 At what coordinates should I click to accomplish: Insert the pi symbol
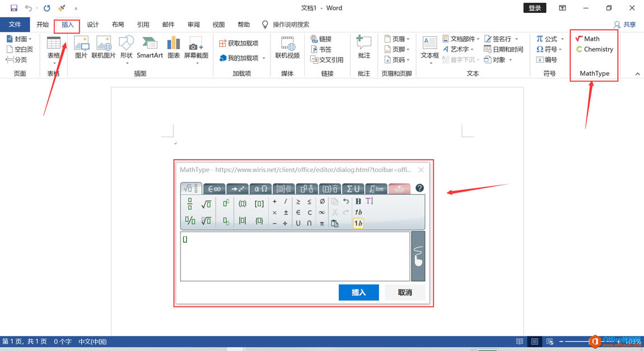pos(321,223)
